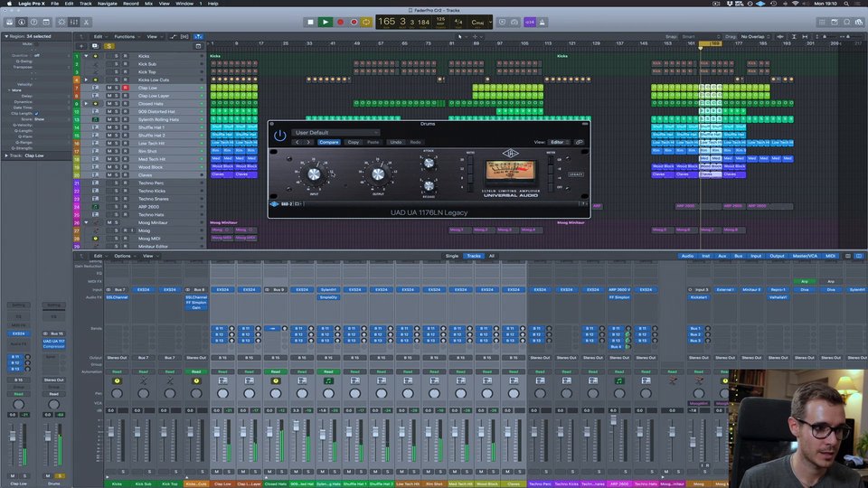
Task: Open the Loop Browser icon
Action: pyautogui.click(x=846, y=22)
